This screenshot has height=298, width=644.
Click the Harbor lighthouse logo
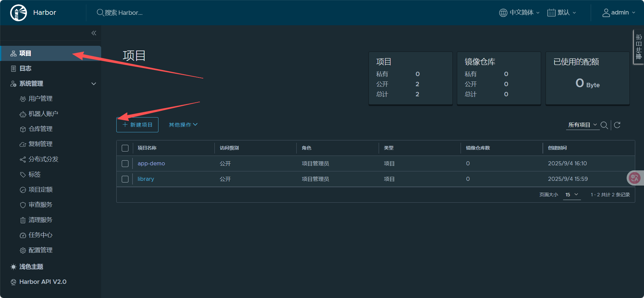[19, 13]
